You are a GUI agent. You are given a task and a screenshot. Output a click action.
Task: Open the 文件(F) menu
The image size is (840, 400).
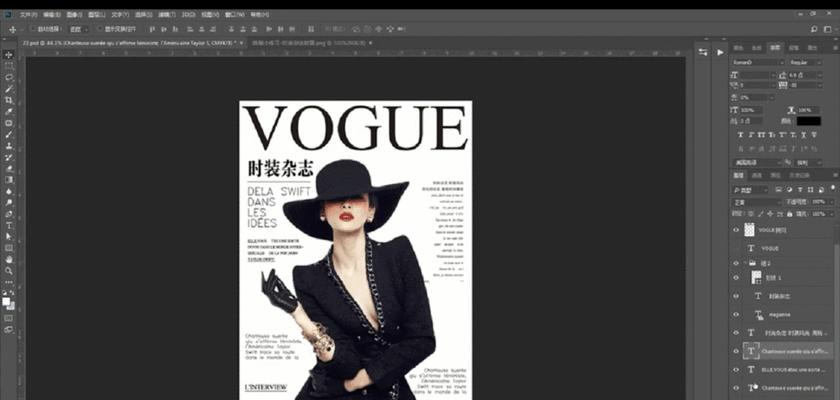29,14
